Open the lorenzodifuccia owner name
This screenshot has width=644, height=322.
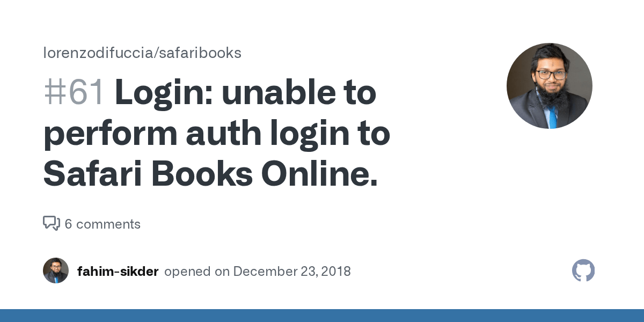click(x=97, y=53)
